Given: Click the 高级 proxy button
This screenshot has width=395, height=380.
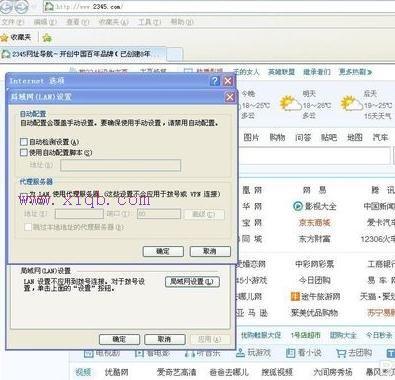Looking at the screenshot, I should [x=204, y=214].
